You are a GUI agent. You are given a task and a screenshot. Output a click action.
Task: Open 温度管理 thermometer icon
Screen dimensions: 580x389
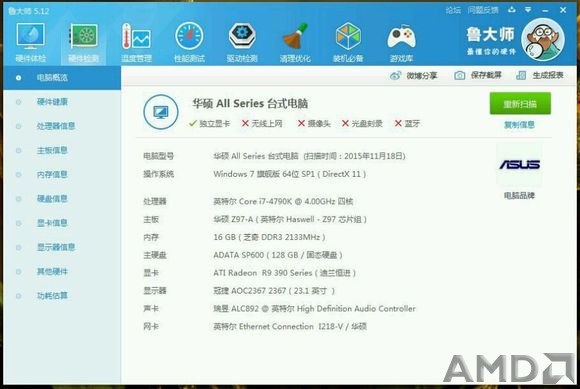tap(136, 36)
